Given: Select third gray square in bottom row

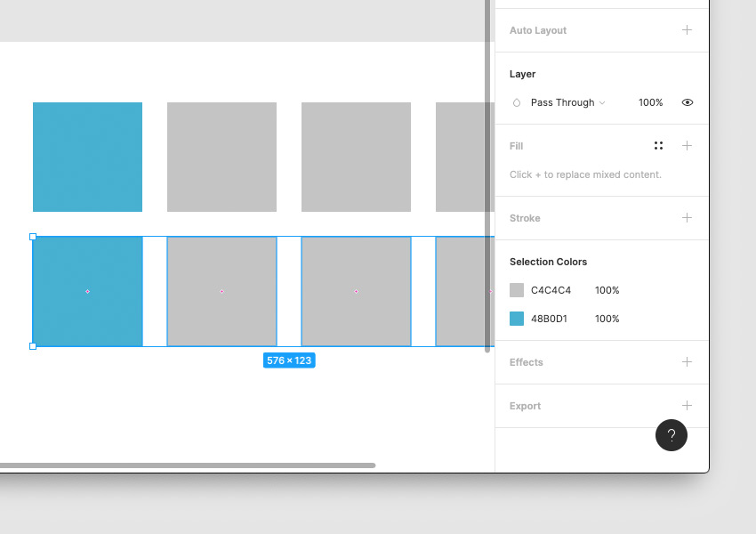Looking at the screenshot, I should 356,291.
